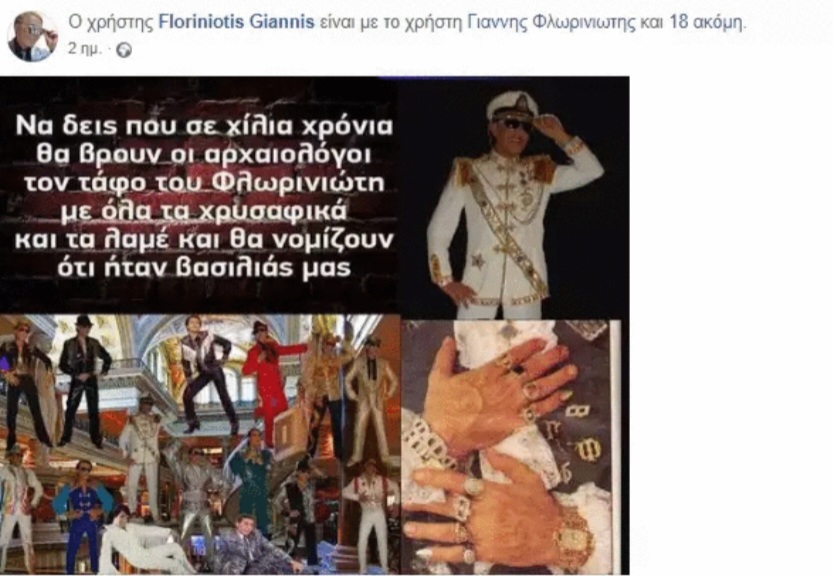Open the white admiral uniform photo
The height and width of the screenshot is (576, 833).
point(514,198)
